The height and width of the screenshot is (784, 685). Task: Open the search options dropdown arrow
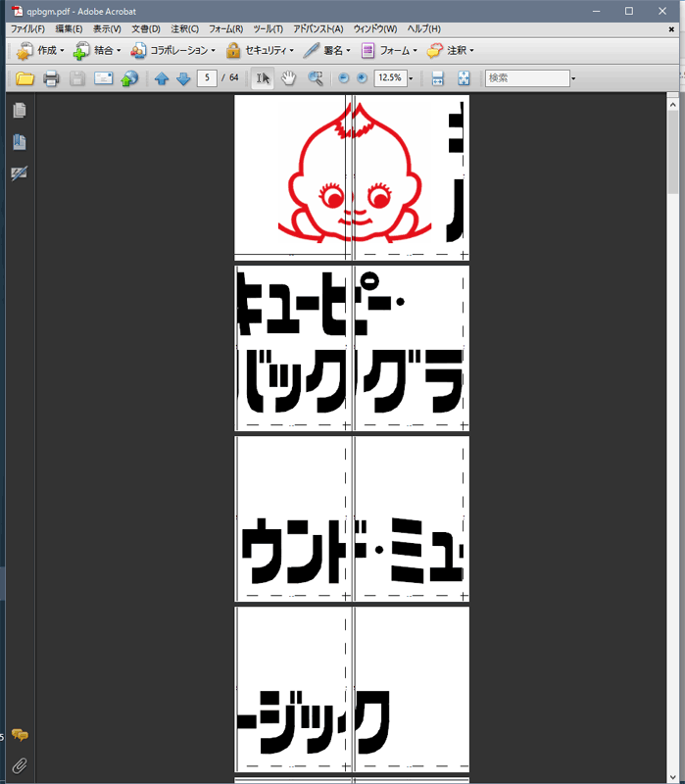tap(573, 78)
